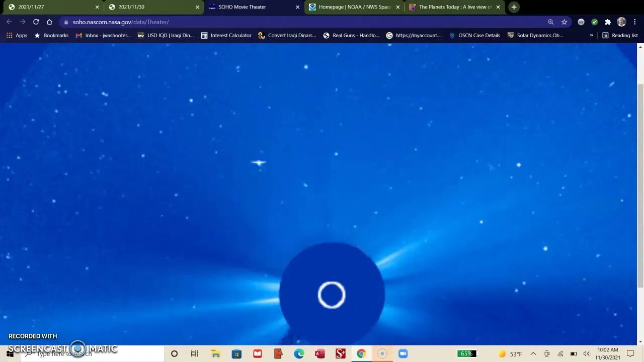Open volume control in system tray
Viewport: 644px width, 362px height.
(x=586, y=354)
